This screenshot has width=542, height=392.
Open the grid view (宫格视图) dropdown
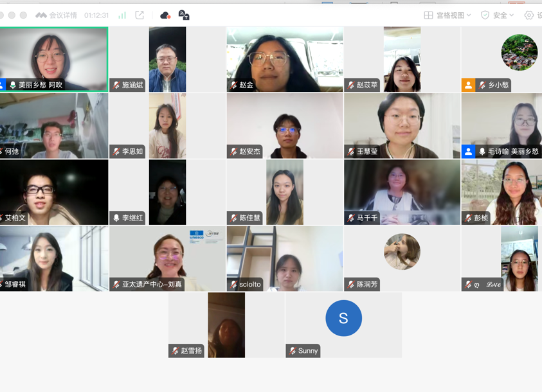pyautogui.click(x=447, y=15)
